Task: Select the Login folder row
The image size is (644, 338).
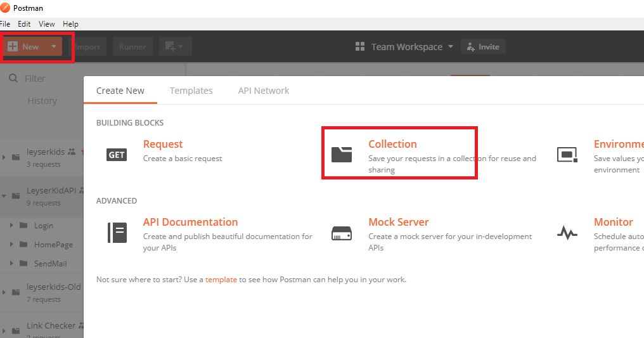Action: pos(41,226)
